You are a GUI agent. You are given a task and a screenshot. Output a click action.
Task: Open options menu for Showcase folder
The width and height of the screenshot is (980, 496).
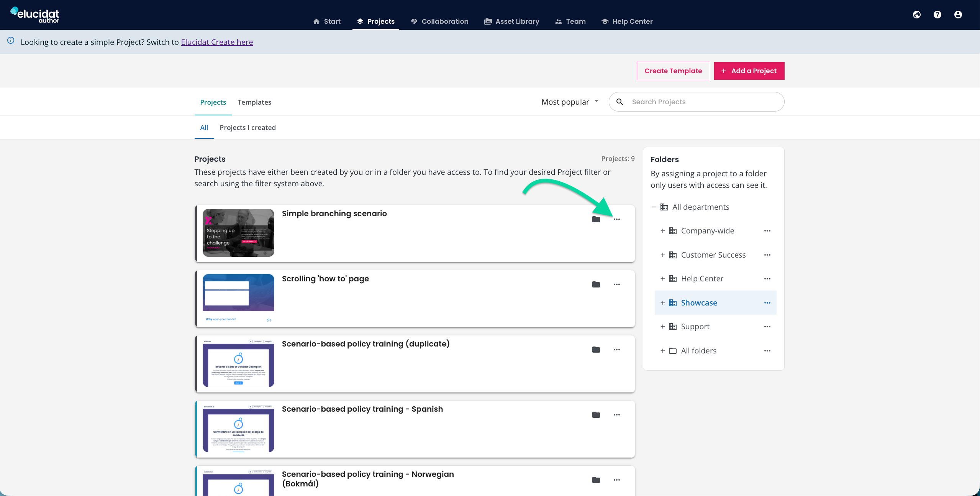pyautogui.click(x=767, y=303)
